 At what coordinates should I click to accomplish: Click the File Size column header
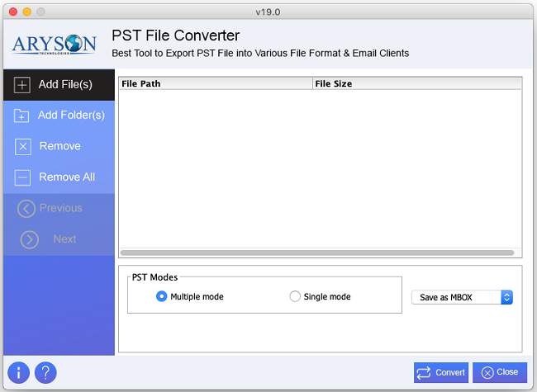(x=417, y=84)
